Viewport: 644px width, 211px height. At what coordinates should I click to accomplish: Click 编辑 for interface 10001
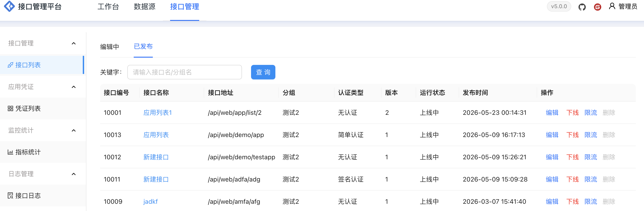coord(552,113)
